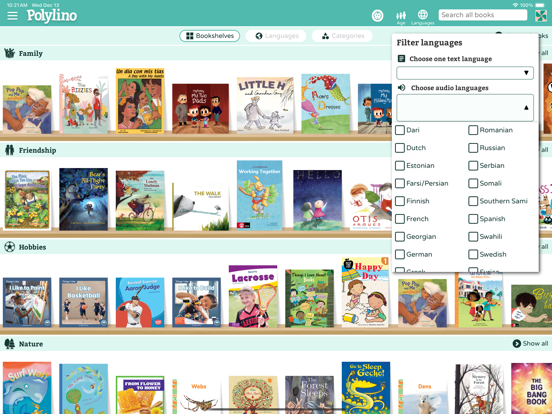Enable the Swahili checkbox
This screenshot has width=552, height=414.
tap(473, 237)
